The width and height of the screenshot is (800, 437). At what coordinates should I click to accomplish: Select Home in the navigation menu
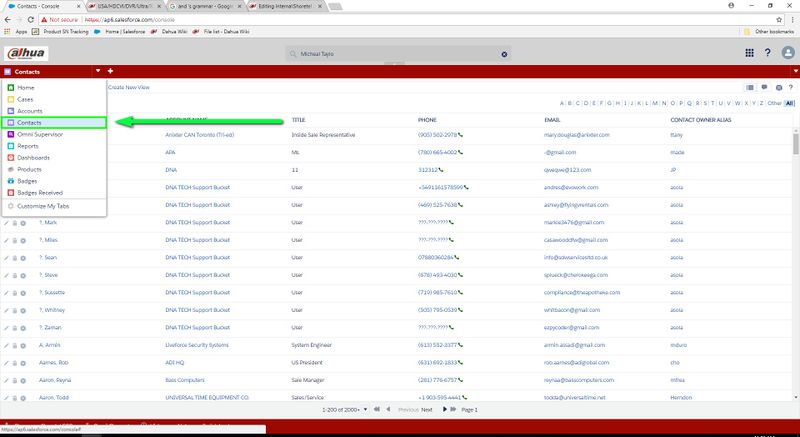(x=54, y=88)
